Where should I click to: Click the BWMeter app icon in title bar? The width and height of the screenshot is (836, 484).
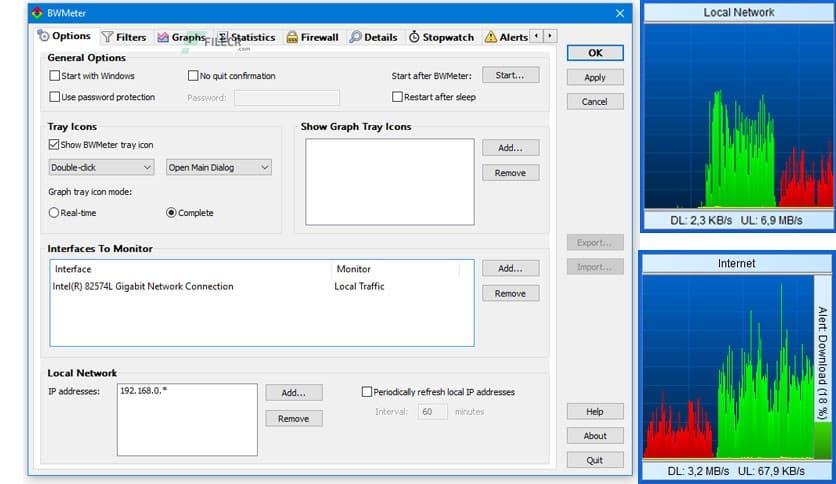[37, 13]
